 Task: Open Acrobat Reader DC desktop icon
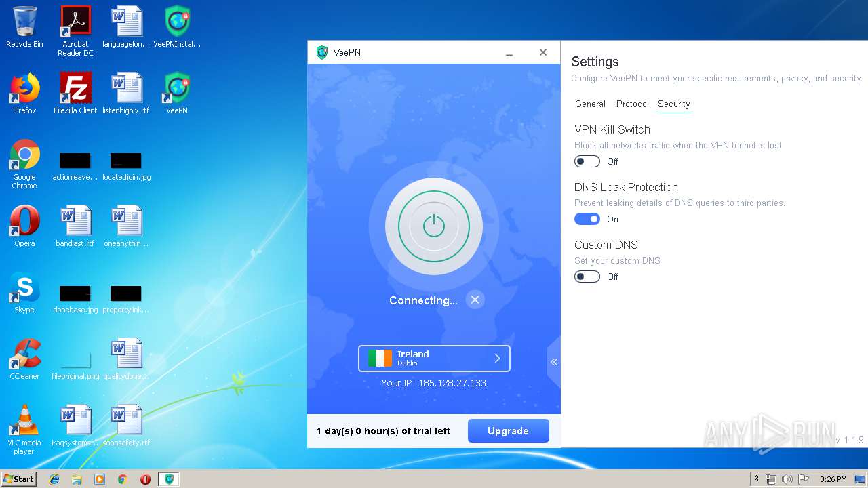(x=75, y=31)
